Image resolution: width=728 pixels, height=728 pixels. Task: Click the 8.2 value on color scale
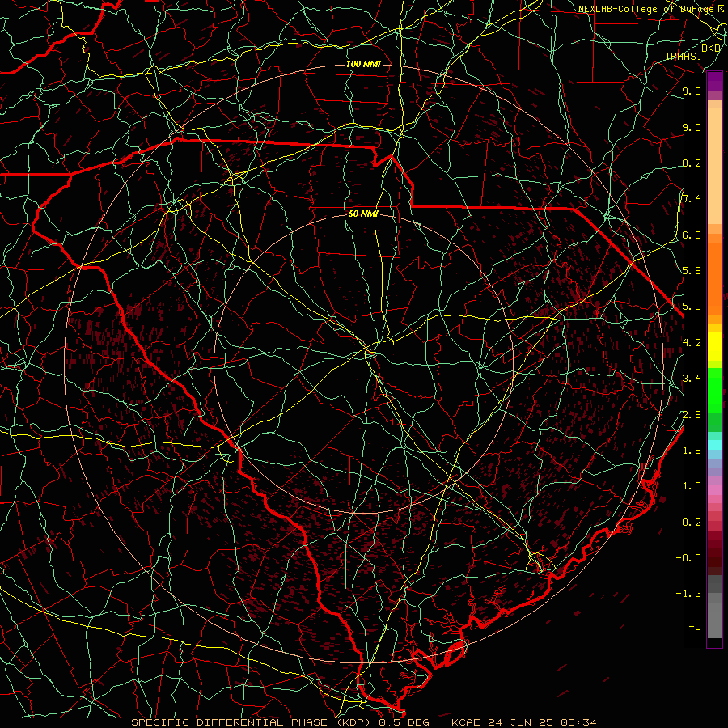click(692, 163)
